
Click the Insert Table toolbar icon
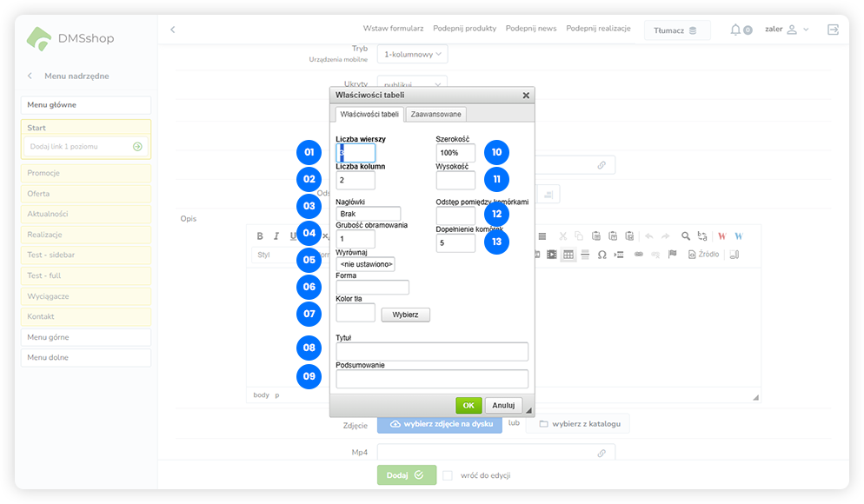coord(568,255)
